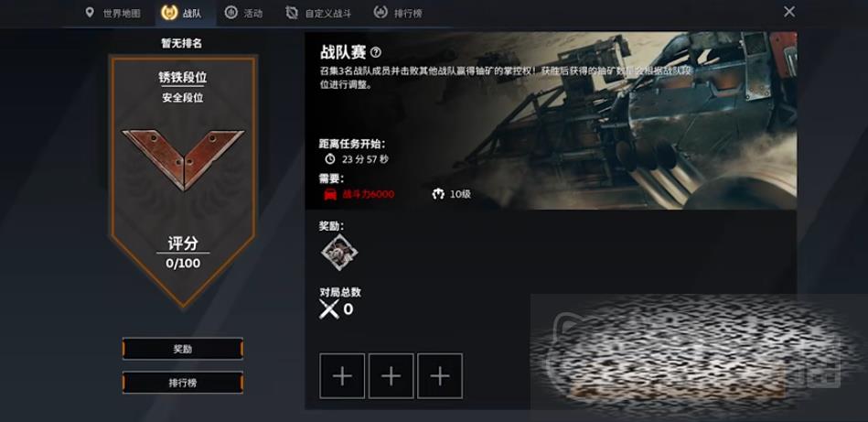Screen dimensions: 868x422
Task: Click the 奖励 button under the rank banner
Action: pyautogui.click(x=183, y=349)
